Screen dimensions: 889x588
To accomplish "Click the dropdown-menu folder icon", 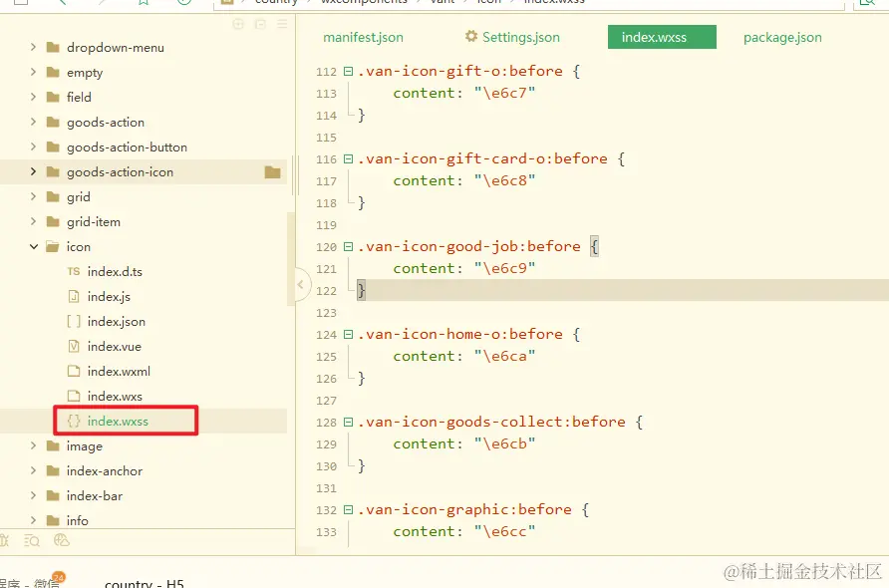I will pos(53,47).
